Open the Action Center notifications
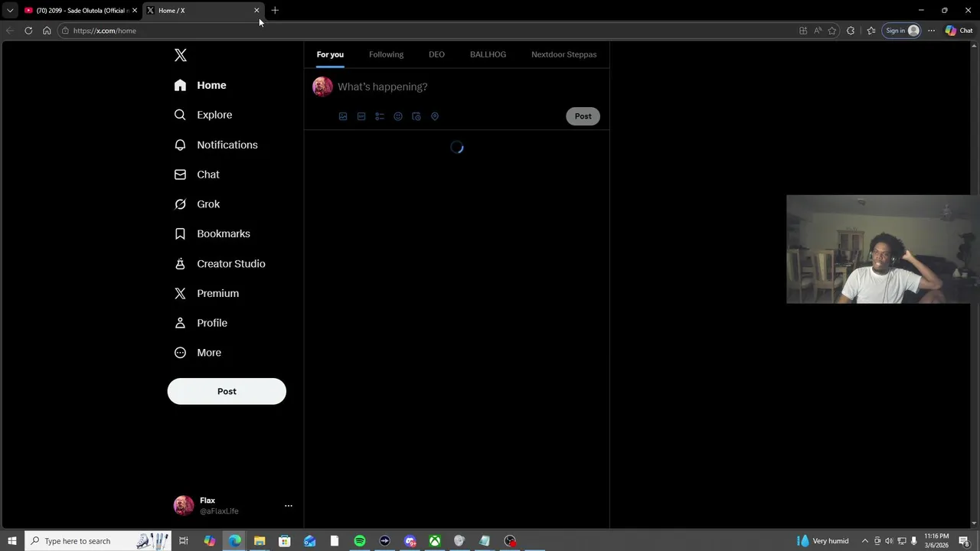Screen dimensions: 980x551 965,541
